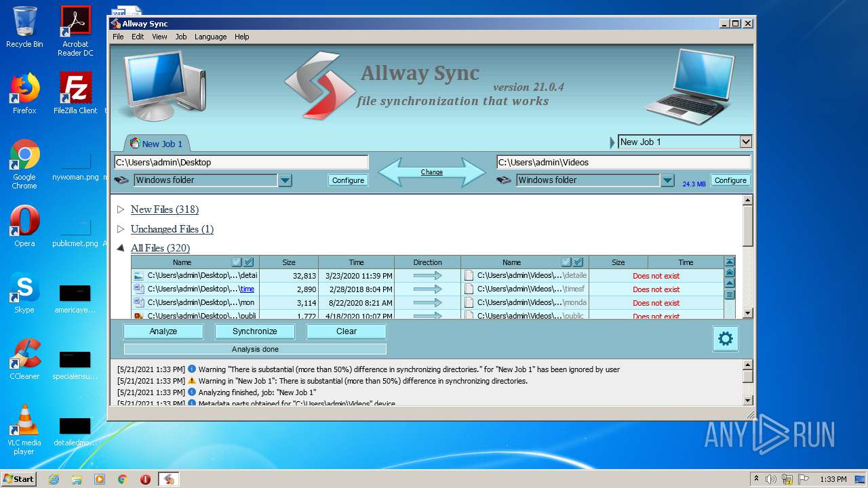
Task: Open Google Chrome desktop shortcut
Action: [x=24, y=165]
